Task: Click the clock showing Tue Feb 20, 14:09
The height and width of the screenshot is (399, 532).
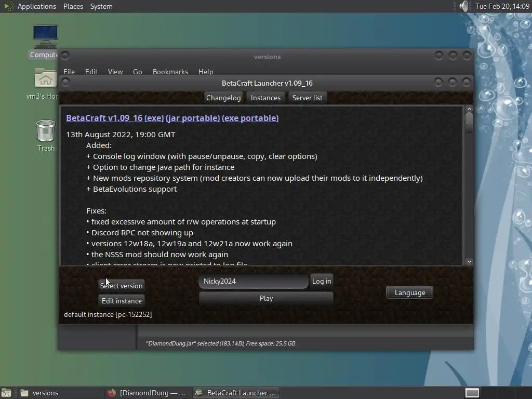Action: tap(502, 6)
